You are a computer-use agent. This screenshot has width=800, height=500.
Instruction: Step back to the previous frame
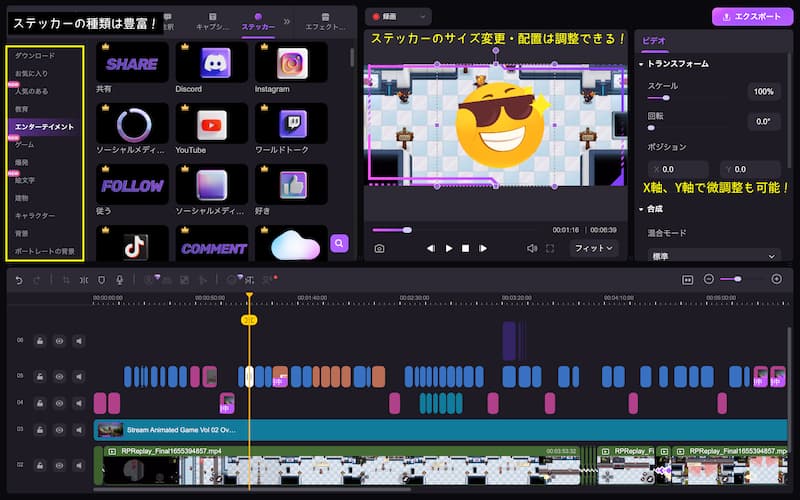point(431,248)
